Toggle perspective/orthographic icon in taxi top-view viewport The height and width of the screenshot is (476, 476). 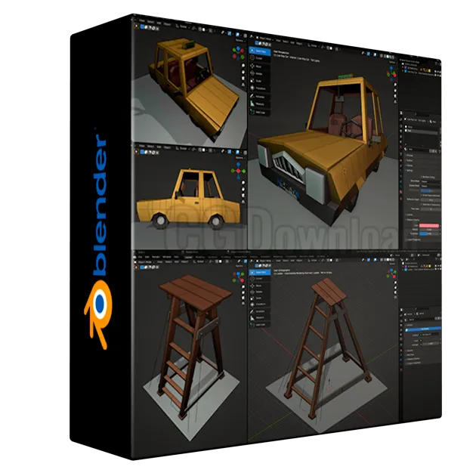[243, 85]
